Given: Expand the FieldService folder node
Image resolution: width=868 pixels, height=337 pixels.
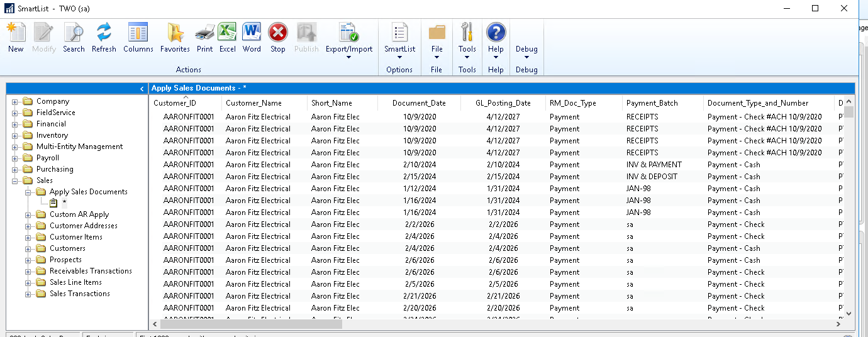Looking at the screenshot, I should click(15, 113).
